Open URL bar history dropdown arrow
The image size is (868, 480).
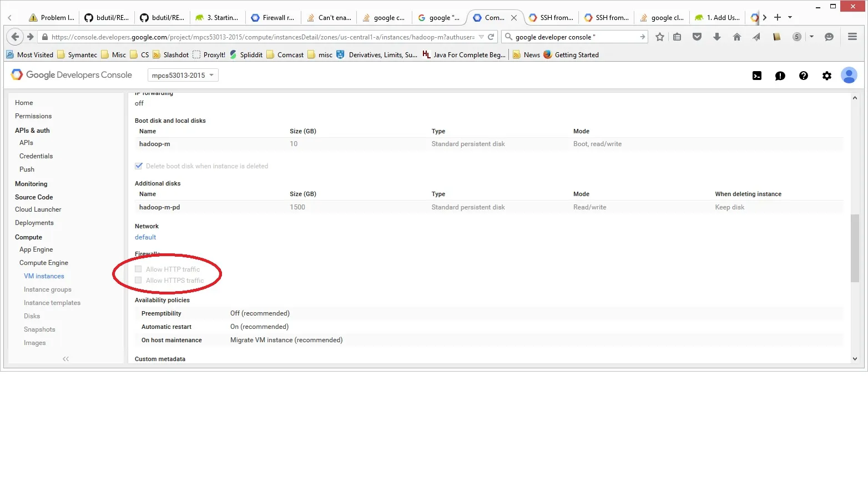481,37
